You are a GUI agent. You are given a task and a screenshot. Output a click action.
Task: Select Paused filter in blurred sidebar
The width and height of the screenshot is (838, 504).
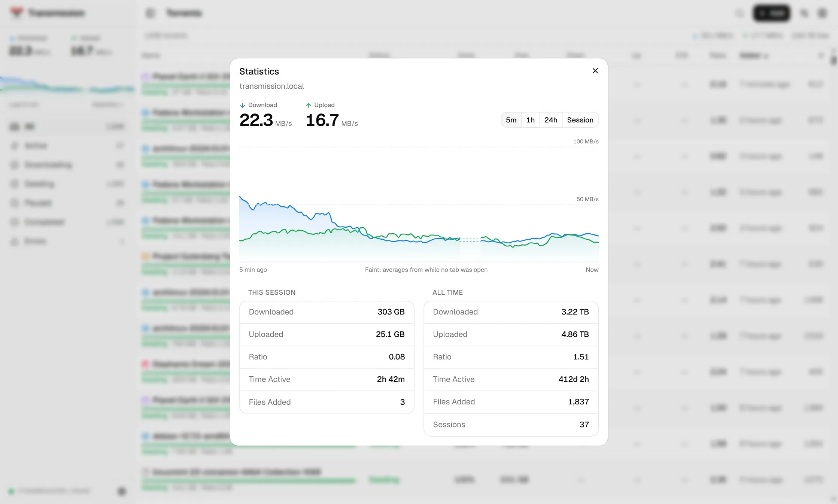pos(67,203)
